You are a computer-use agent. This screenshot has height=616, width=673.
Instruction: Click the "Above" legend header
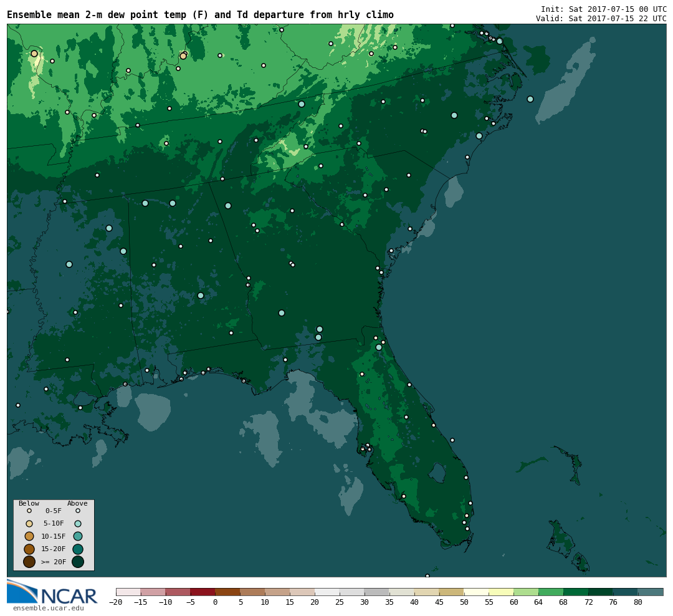77,503
